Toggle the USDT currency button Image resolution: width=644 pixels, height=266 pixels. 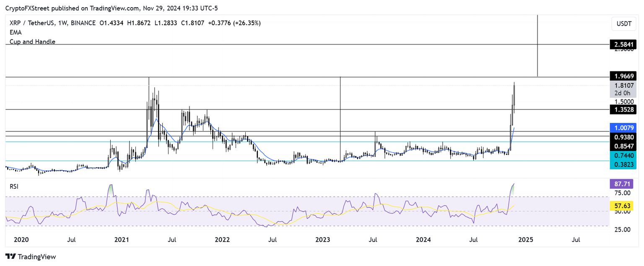(623, 24)
